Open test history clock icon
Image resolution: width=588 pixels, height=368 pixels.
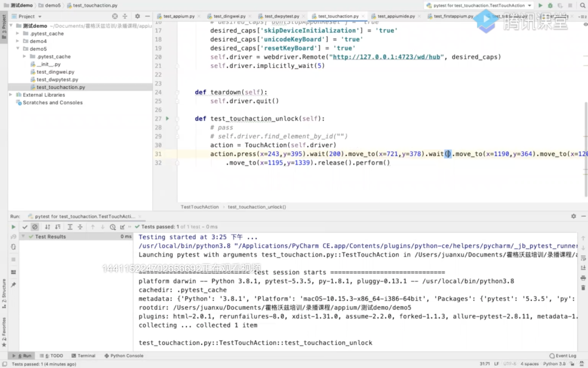[x=113, y=227]
